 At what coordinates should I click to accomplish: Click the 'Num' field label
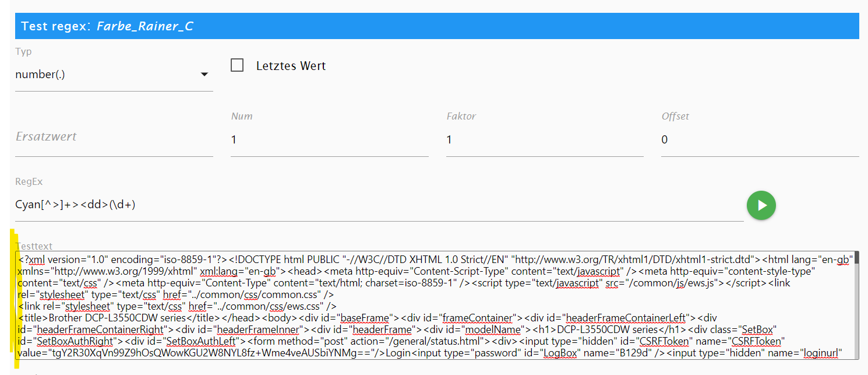242,116
